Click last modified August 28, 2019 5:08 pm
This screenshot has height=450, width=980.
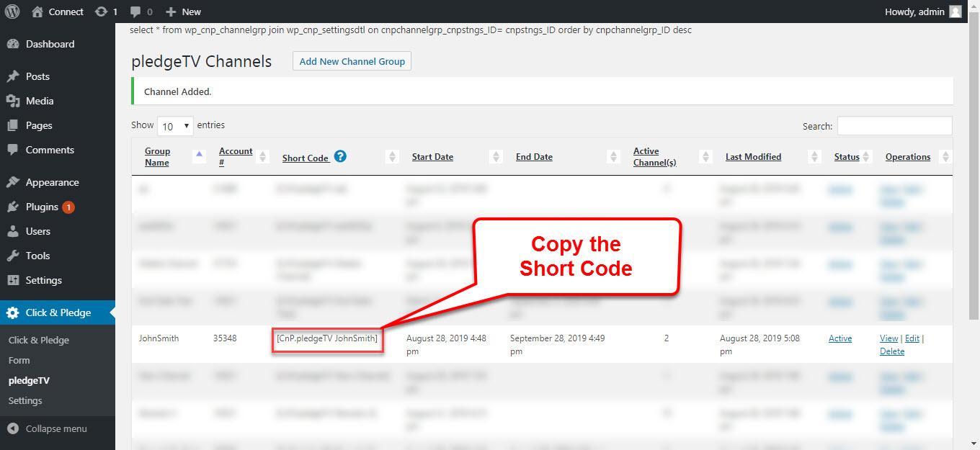coord(759,345)
